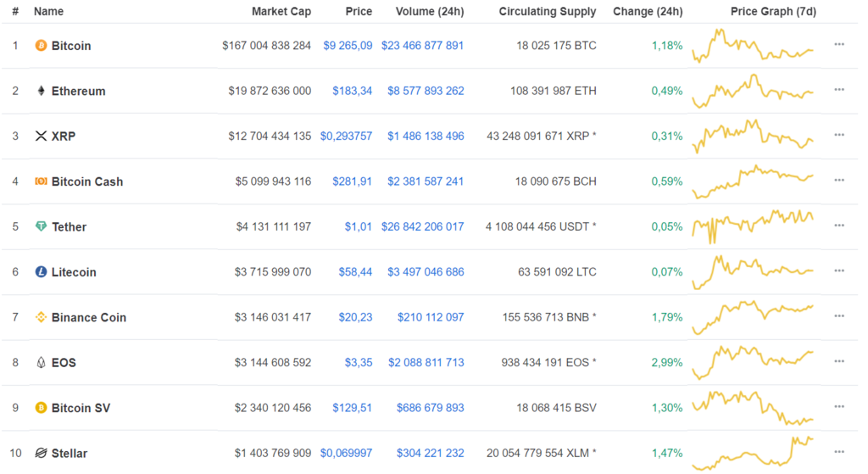Sort table by Circulating Supply header
This screenshot has height=474, width=868.
(547, 12)
